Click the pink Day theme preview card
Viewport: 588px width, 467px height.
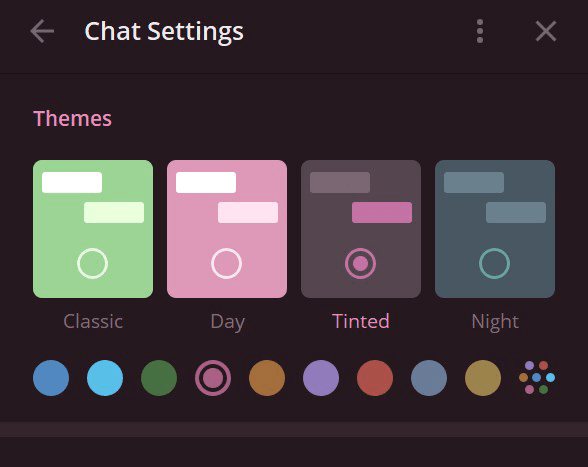pos(227,229)
